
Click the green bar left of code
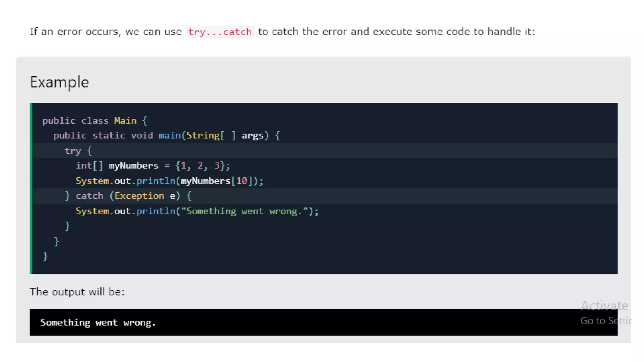[31, 188]
